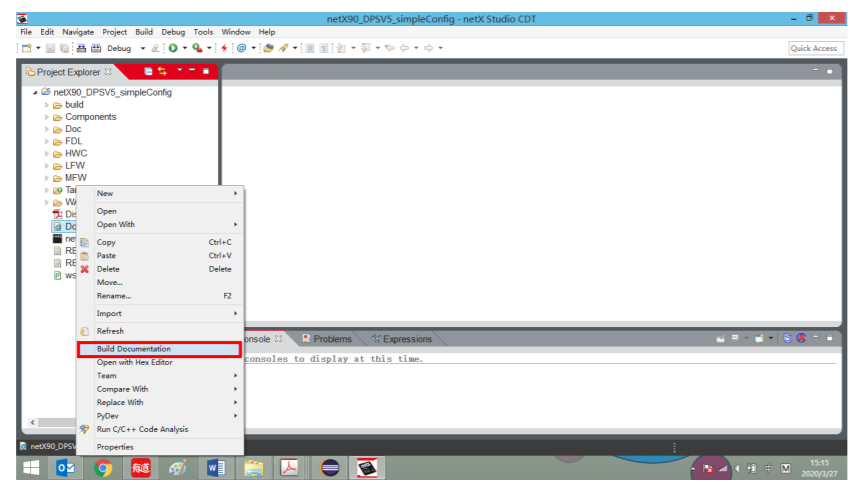
Task: Expand the Components folder
Action: point(46,117)
